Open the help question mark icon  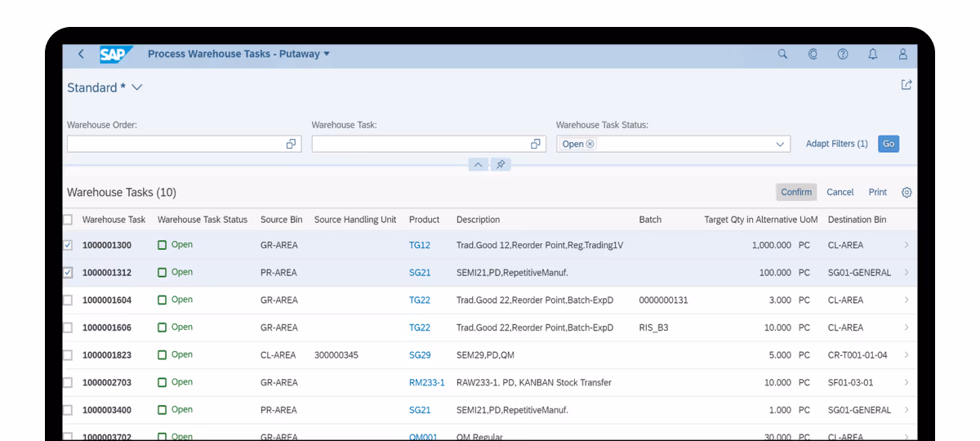(x=843, y=54)
